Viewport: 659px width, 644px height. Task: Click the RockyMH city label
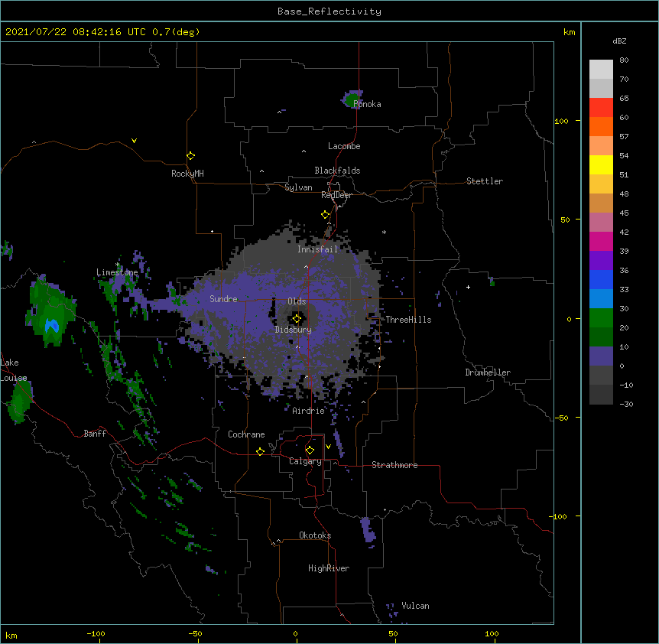[x=187, y=174]
